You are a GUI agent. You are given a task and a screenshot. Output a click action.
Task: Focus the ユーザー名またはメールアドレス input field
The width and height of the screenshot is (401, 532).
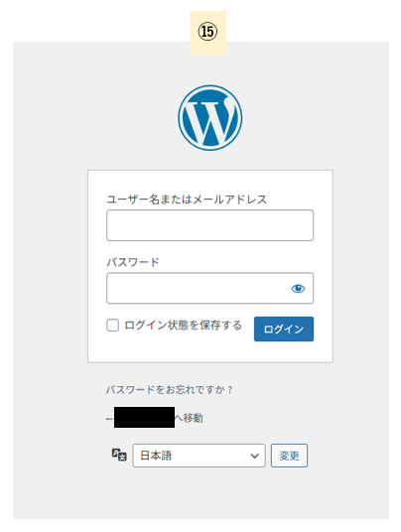click(210, 225)
